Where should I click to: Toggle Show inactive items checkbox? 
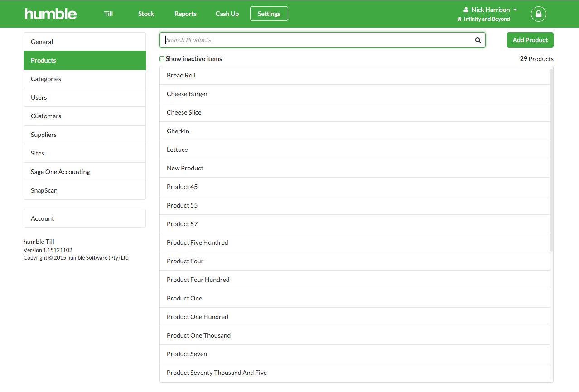(x=162, y=59)
